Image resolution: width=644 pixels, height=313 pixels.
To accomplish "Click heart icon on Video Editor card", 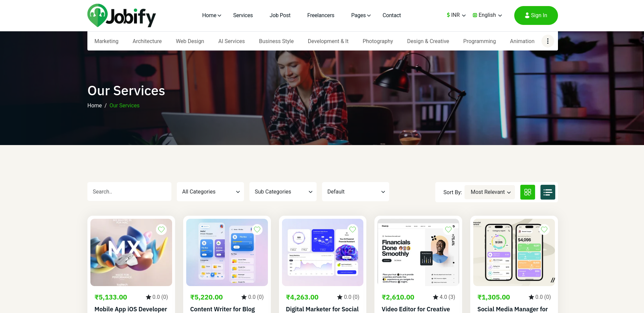I will (448, 230).
